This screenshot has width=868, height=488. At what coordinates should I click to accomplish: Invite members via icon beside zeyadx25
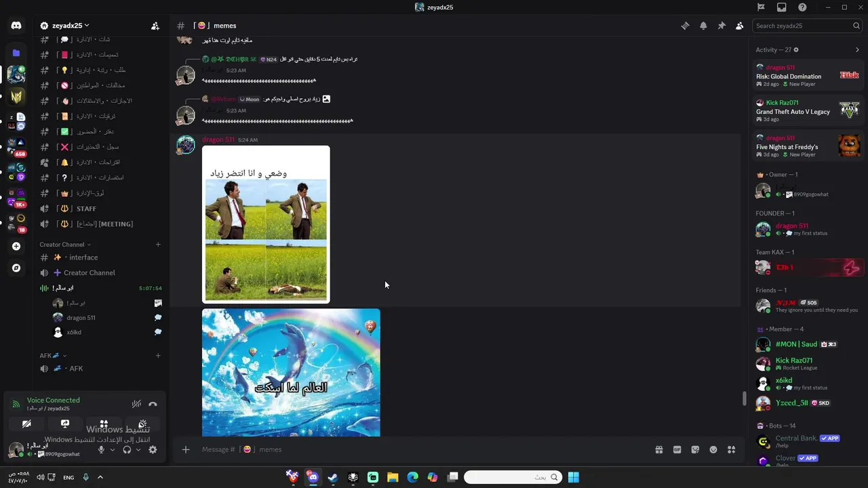point(155,26)
